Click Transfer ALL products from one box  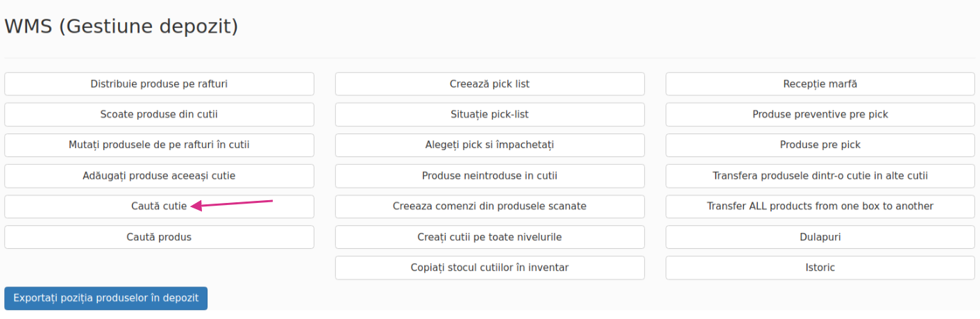(820, 206)
